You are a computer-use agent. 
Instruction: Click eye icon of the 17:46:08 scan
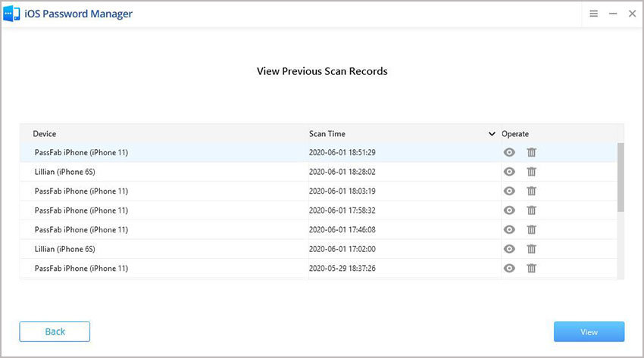pyautogui.click(x=509, y=229)
